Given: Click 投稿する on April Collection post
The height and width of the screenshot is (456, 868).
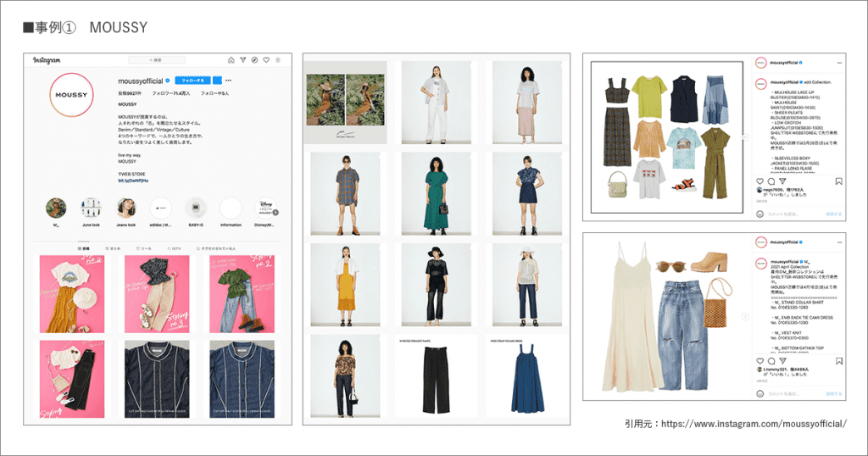Looking at the screenshot, I should [834, 393].
